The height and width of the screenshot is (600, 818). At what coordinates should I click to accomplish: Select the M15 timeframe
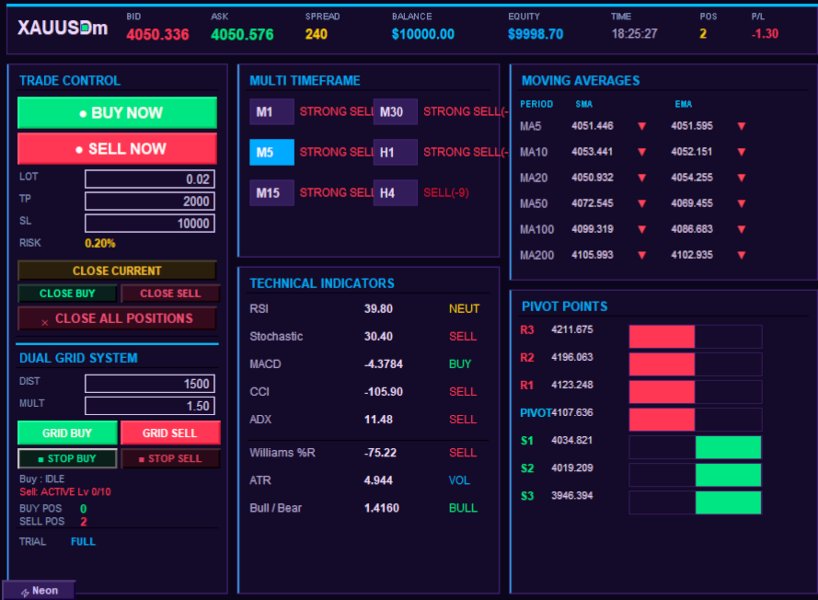(x=271, y=193)
